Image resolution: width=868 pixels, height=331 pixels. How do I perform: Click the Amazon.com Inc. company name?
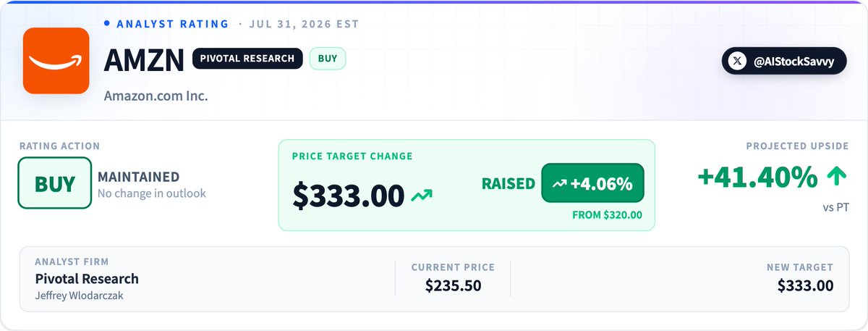[x=156, y=96]
